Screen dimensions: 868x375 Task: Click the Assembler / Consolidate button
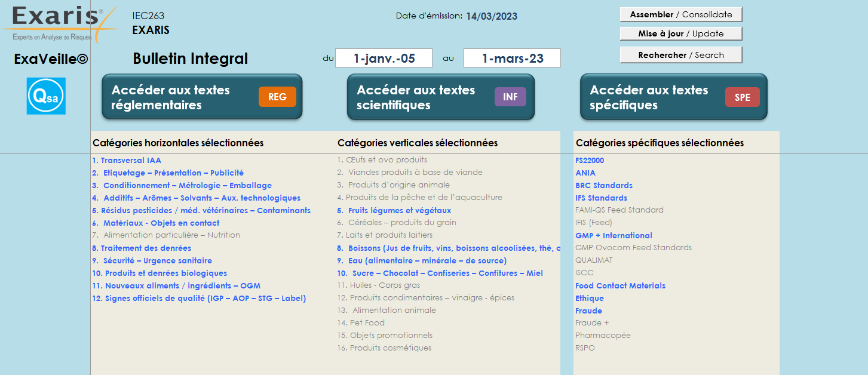tap(681, 14)
